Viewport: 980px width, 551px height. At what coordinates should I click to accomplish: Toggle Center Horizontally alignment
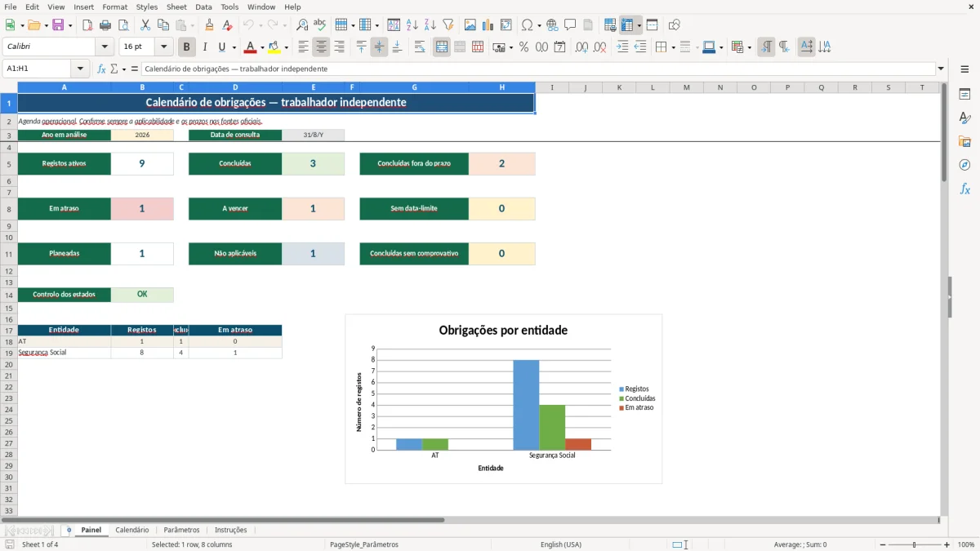coord(322,47)
